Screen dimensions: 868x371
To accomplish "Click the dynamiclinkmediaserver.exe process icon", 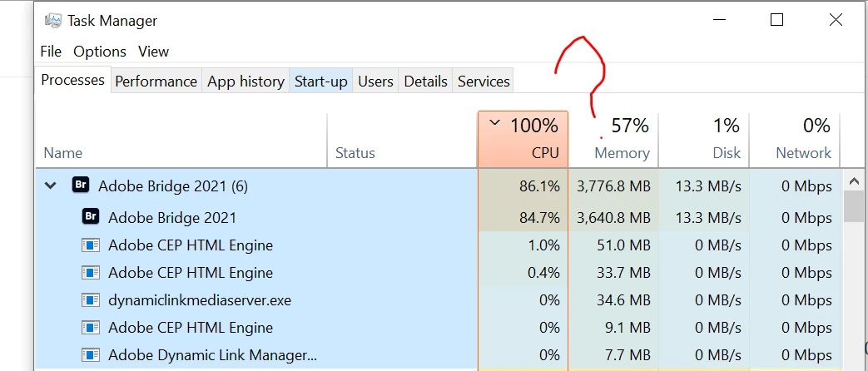I will click(91, 300).
